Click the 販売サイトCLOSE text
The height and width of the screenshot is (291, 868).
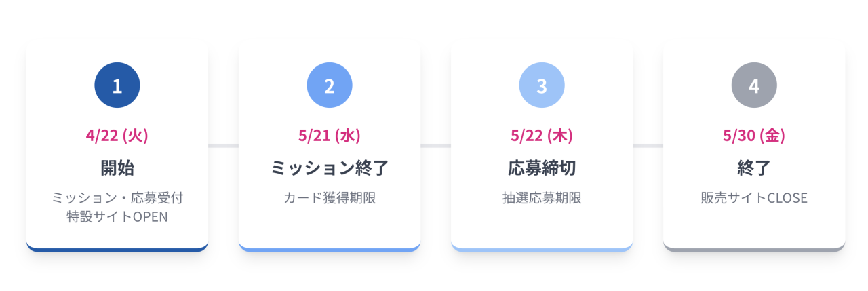click(754, 198)
